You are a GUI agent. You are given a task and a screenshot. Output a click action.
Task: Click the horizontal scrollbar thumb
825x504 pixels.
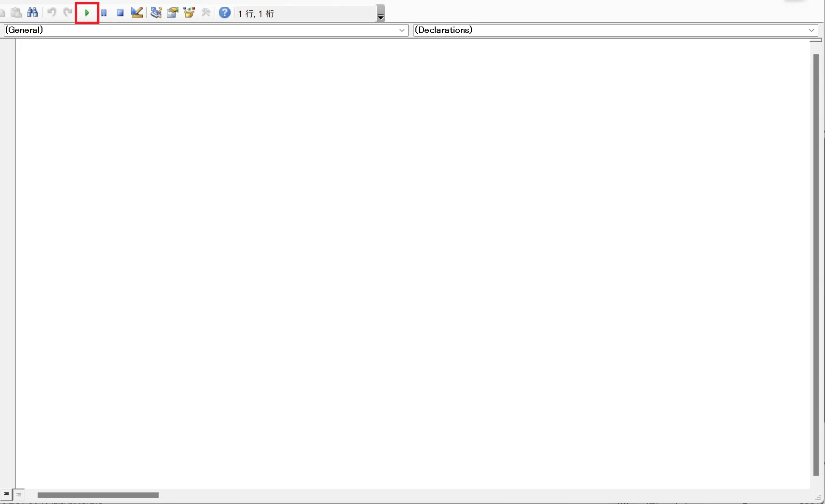pos(98,495)
